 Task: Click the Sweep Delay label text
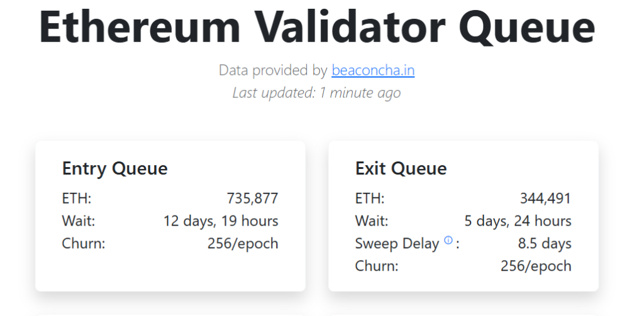click(x=397, y=243)
